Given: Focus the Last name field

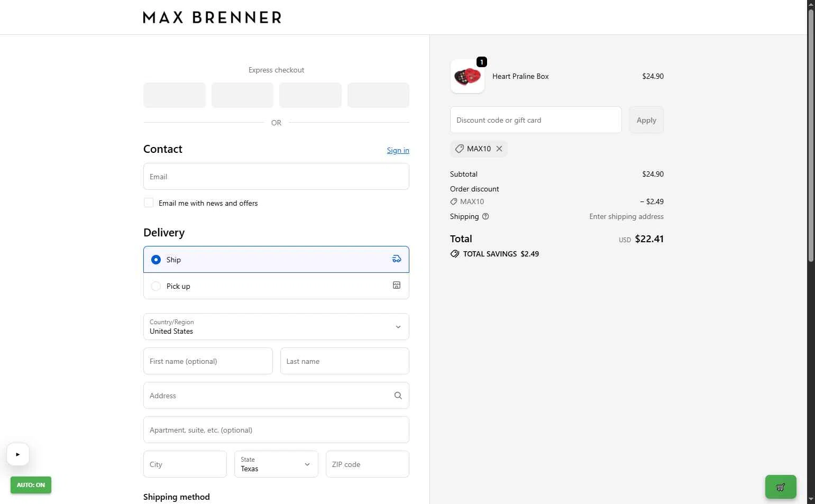Looking at the screenshot, I should click(345, 361).
